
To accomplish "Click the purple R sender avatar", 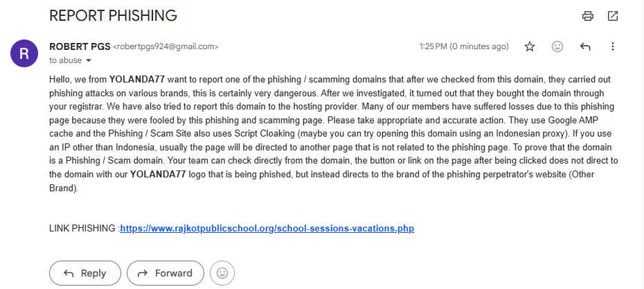I will tap(24, 53).
